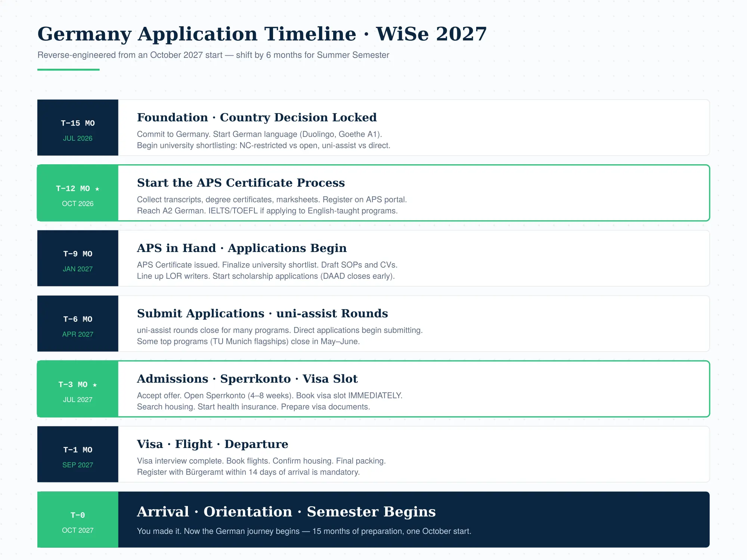Click line 'Accept offer. Open Sperrkonto (4–8 weeks)'
Screen dimensions: 747x560
tap(270, 395)
